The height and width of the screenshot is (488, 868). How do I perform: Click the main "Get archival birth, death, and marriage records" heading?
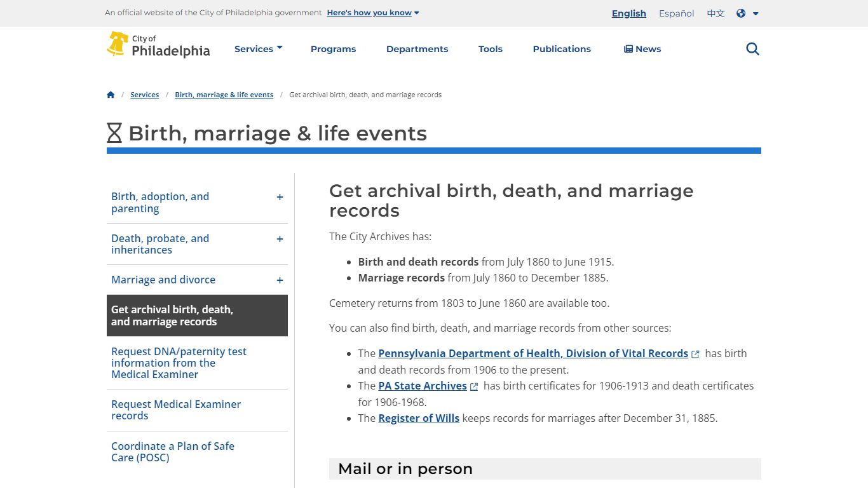click(x=512, y=200)
